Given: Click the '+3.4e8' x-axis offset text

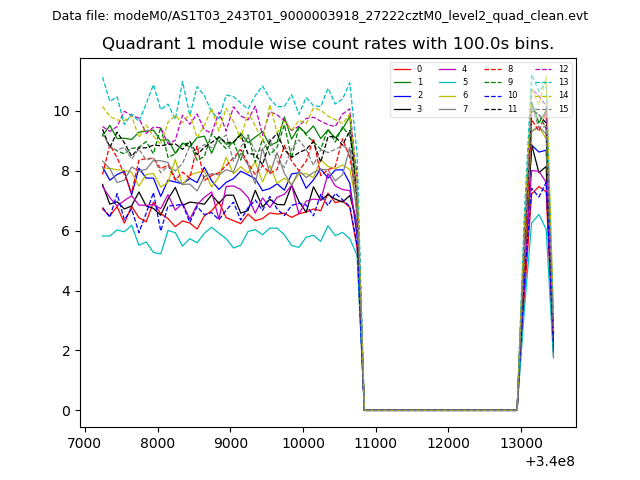Looking at the screenshot, I should 550,461.
